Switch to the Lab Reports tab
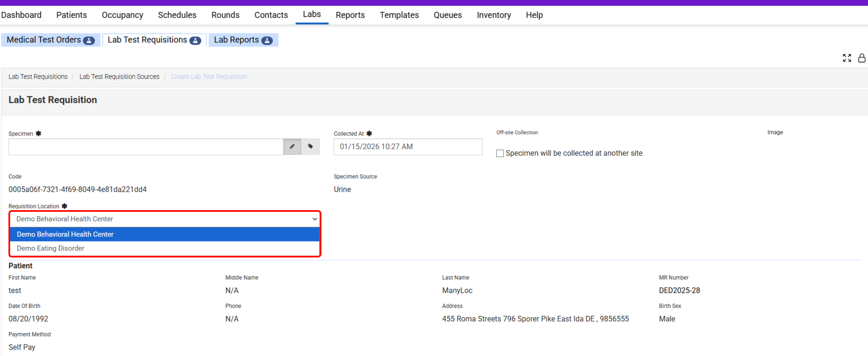This screenshot has height=356, width=868. (x=236, y=40)
